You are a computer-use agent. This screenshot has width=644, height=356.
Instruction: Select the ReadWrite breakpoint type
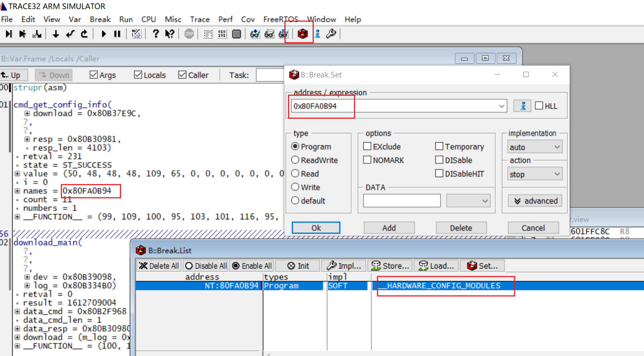click(295, 160)
